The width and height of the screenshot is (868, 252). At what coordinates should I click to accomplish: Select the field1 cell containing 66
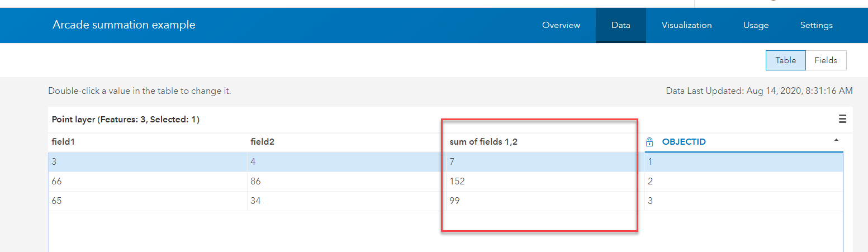pos(56,182)
